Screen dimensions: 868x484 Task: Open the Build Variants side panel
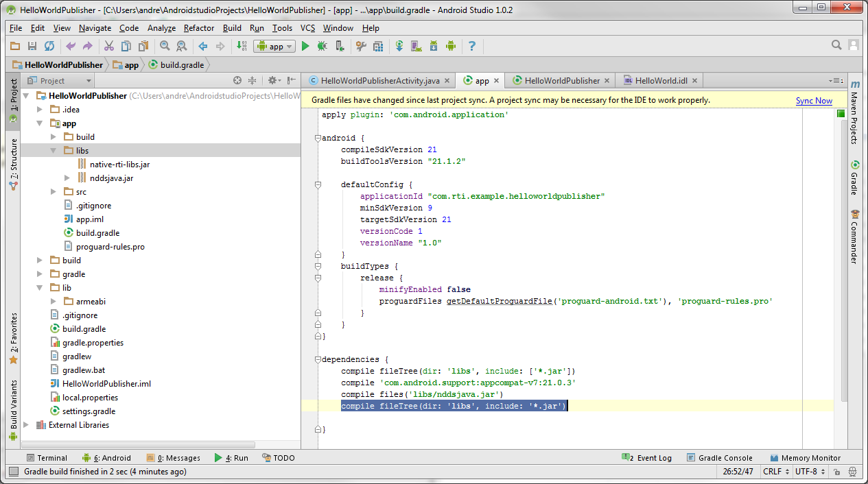coord(13,410)
